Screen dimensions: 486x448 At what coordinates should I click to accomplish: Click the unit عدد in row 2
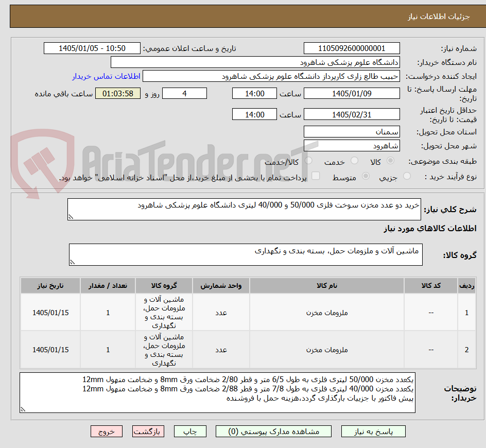(221, 350)
